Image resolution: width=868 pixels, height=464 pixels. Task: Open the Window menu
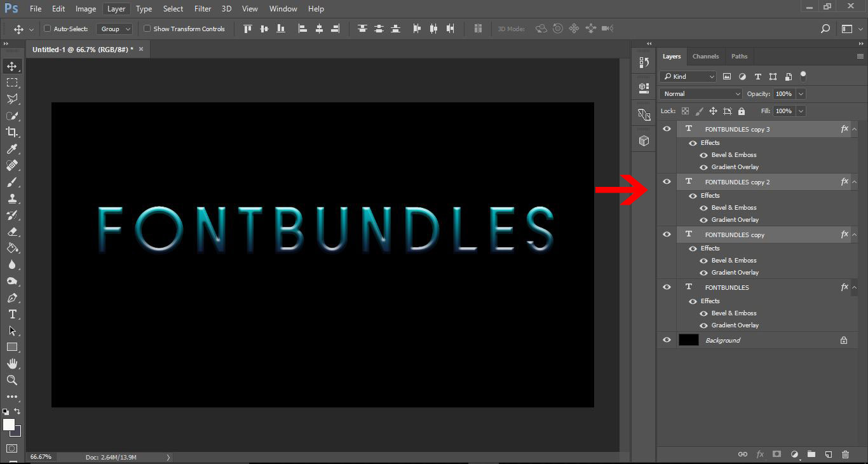283,9
